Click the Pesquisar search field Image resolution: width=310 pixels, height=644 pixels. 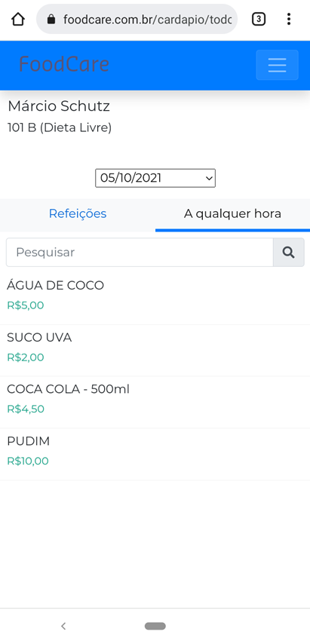coord(140,252)
